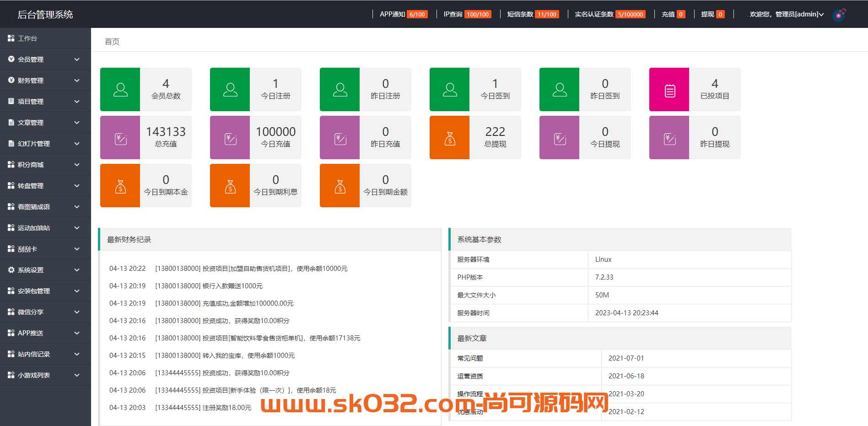Screen dimensions: 868x426
Task: Click the 幻灯片管理 sidebar icon
Action: point(11,144)
